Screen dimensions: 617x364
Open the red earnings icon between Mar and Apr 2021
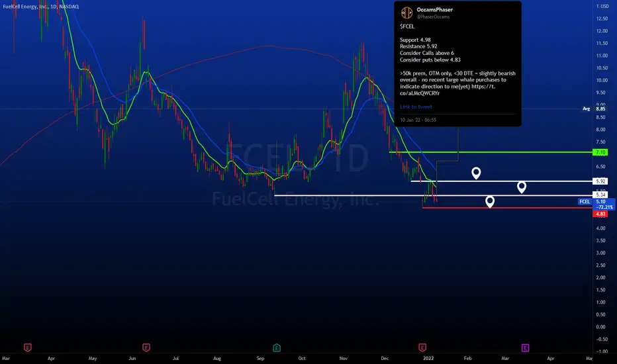tap(28, 347)
